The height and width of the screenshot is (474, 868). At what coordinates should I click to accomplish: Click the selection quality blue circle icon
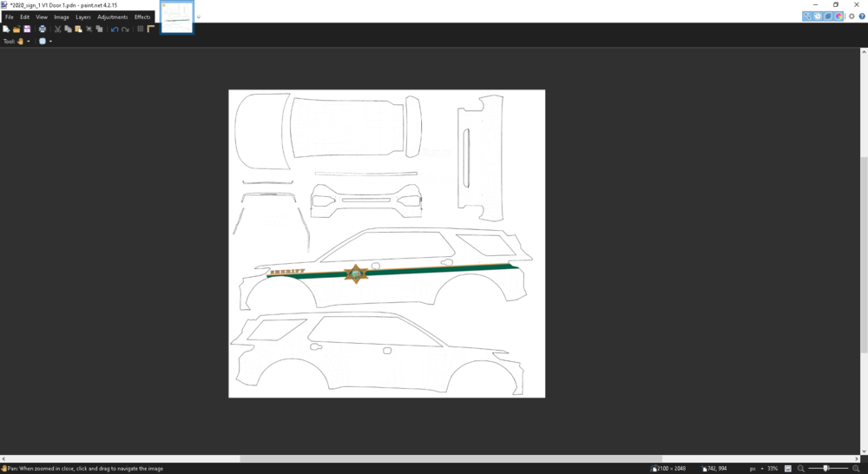[42, 41]
